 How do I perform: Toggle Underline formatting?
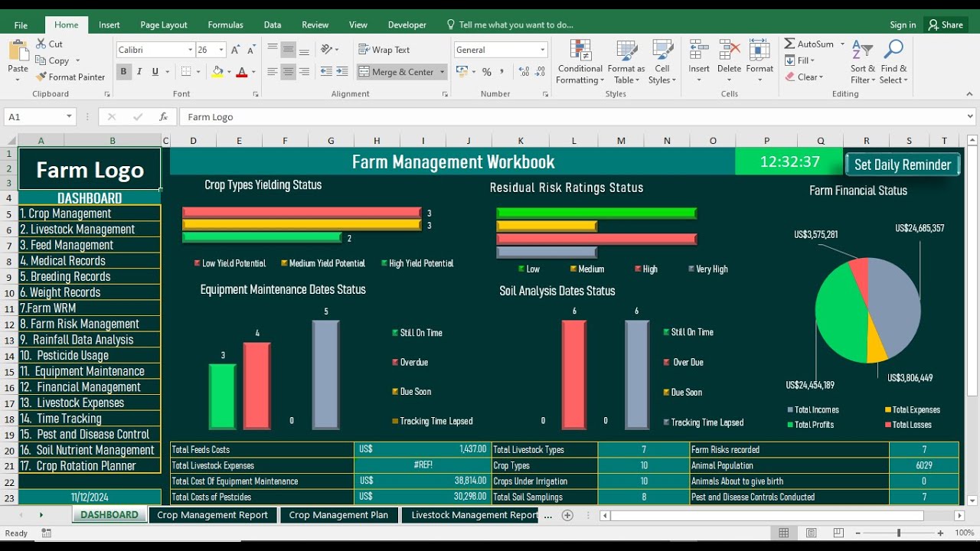coord(155,72)
